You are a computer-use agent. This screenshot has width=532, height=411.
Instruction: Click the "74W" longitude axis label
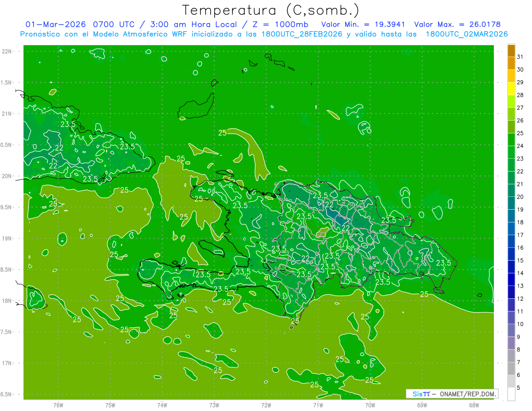(162, 405)
